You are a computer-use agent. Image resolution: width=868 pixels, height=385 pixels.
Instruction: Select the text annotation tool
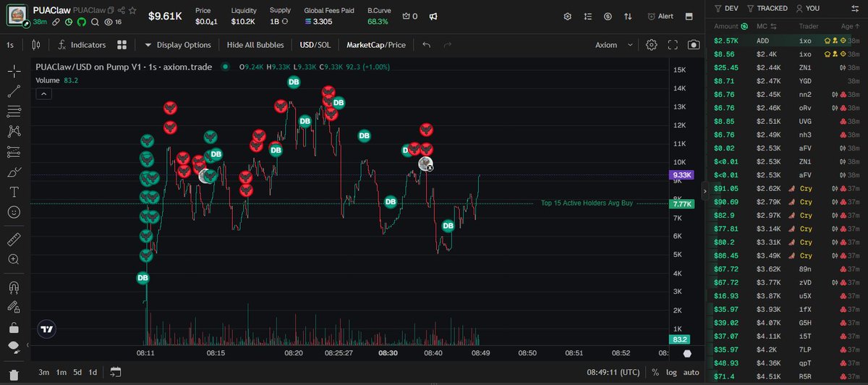click(x=14, y=192)
